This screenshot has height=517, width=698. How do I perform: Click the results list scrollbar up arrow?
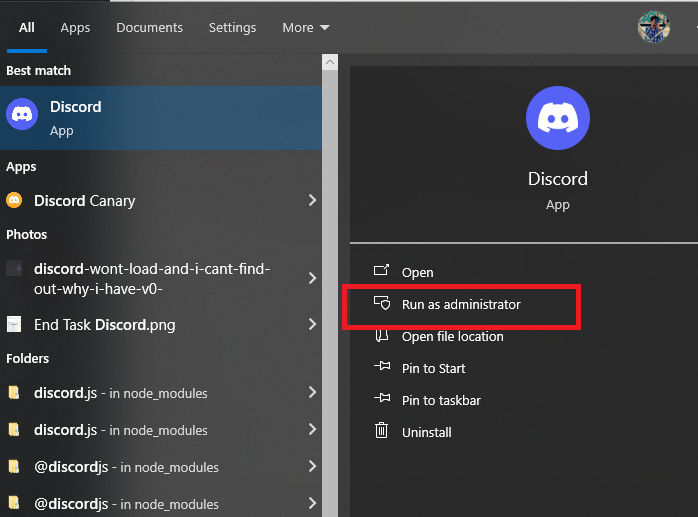330,62
